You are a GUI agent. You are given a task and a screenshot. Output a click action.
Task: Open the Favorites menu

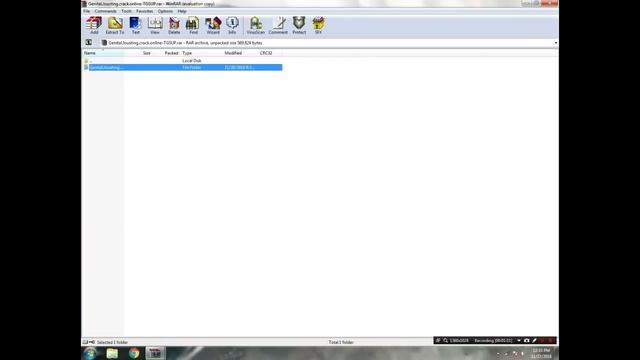point(144,11)
